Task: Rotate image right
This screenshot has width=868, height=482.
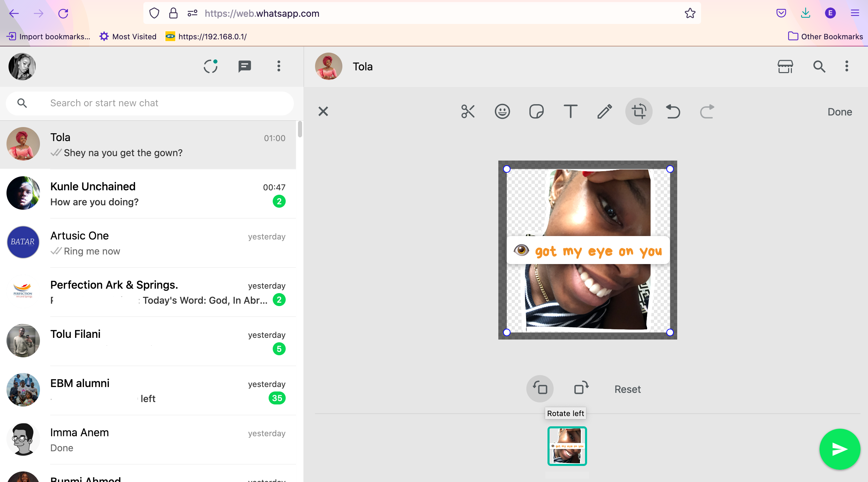Action: [581, 389]
